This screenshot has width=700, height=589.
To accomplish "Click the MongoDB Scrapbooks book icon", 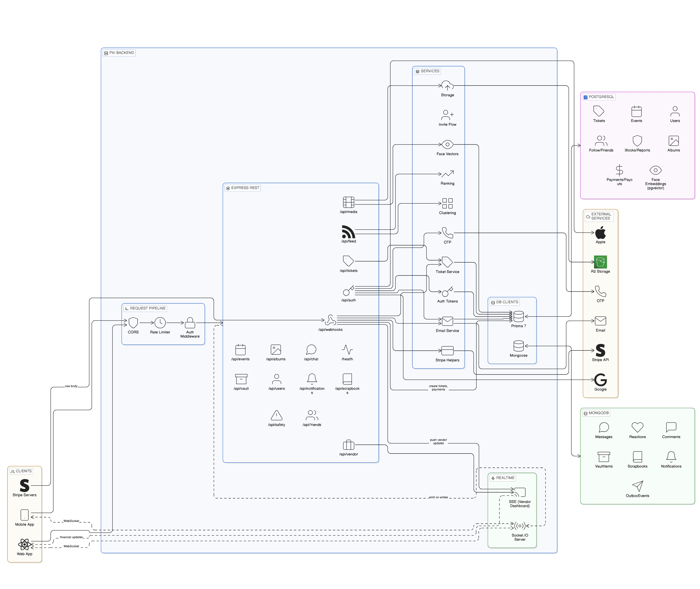I will click(x=637, y=457).
